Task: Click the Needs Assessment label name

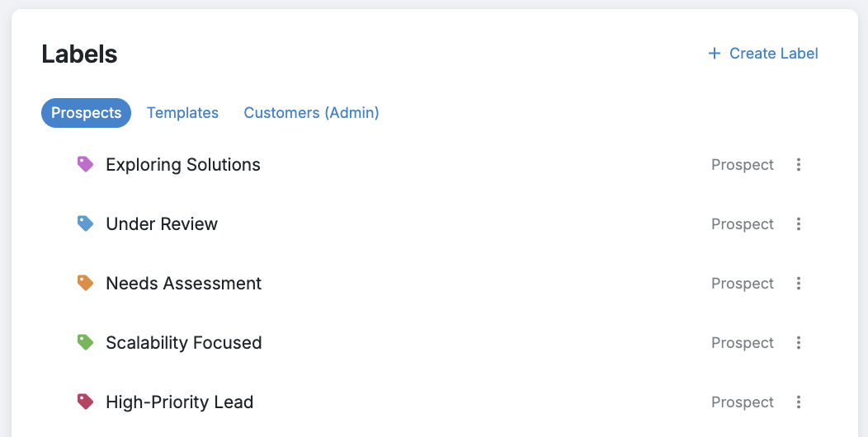Action: click(183, 284)
